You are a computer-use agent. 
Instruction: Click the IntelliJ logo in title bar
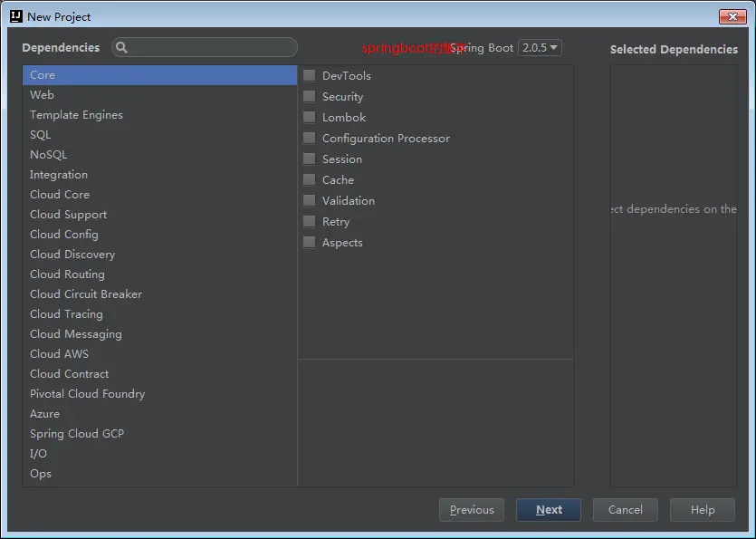[16, 16]
